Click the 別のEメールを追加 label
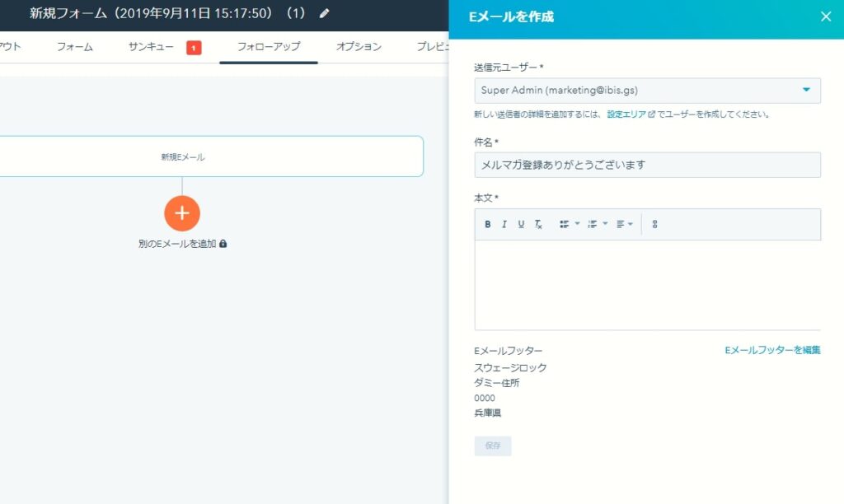Image resolution: width=844 pixels, height=504 pixels. [177, 244]
